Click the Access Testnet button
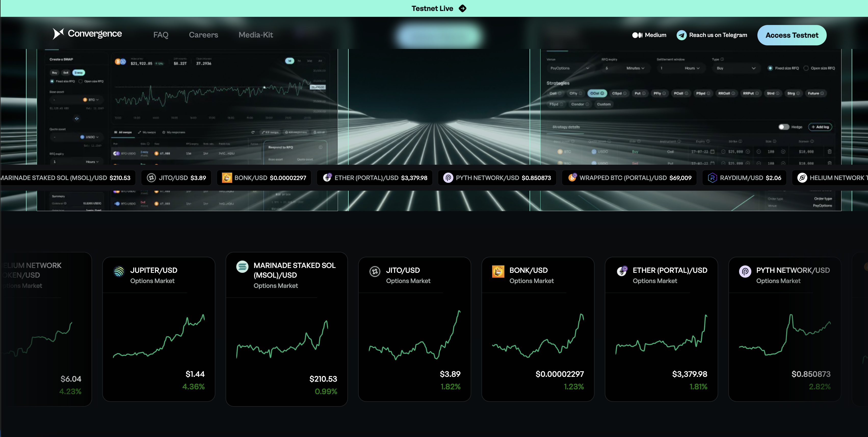 [792, 35]
